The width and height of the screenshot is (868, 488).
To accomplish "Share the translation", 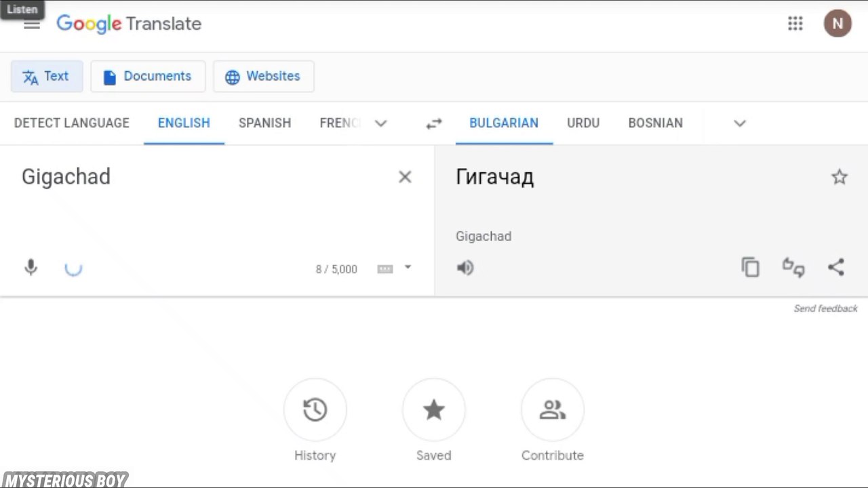I will point(836,267).
